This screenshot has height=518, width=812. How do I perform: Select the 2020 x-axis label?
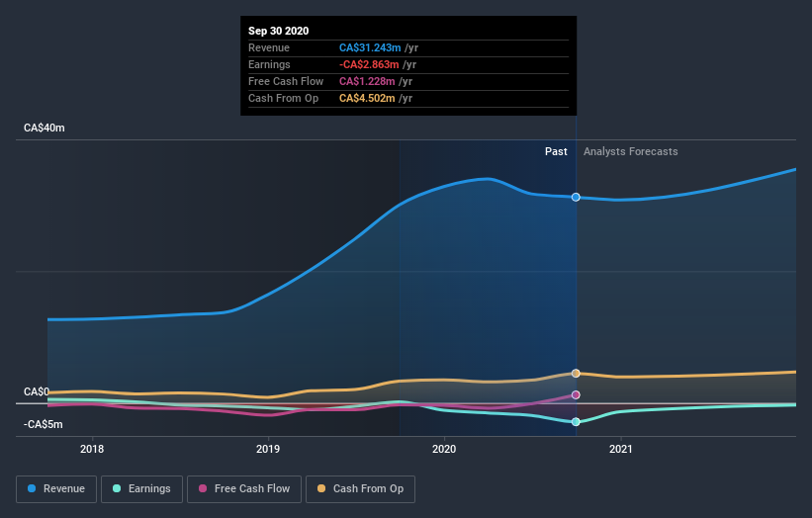click(444, 449)
